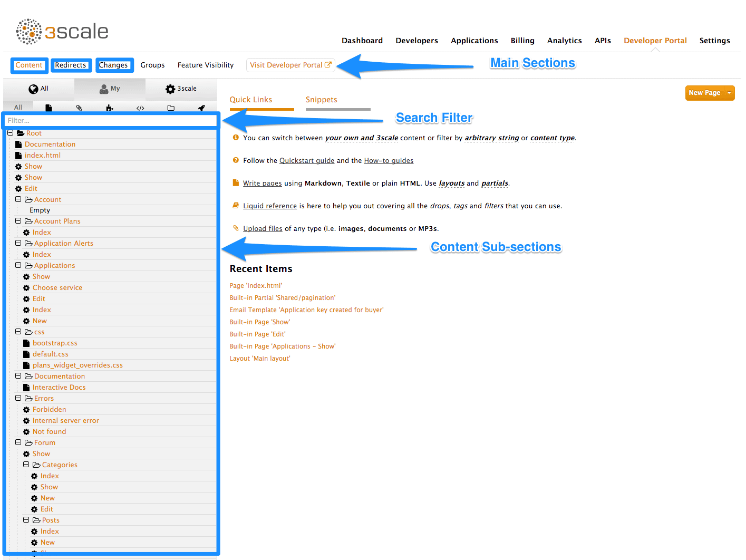Viewport: 746px width, 560px height.
Task: Collapse the Application Alerts folder
Action: (18, 243)
